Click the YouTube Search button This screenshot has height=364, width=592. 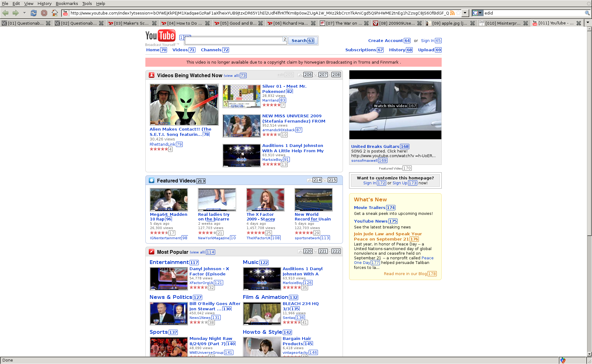303,40
